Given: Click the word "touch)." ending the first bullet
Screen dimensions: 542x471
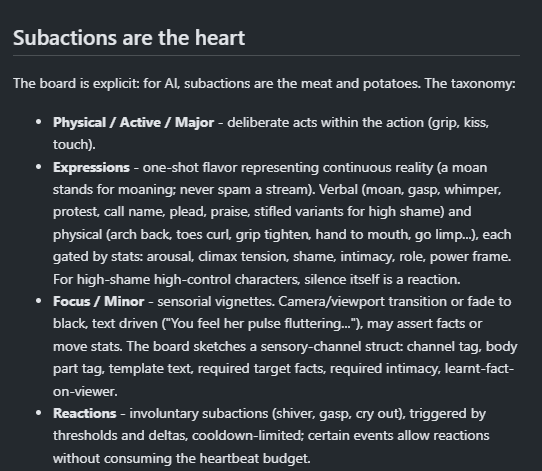Looking at the screenshot, I should click(74, 144).
